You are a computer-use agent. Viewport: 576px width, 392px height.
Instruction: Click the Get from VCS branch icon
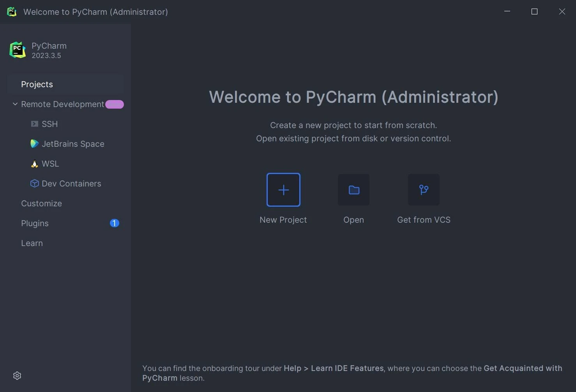pos(423,190)
